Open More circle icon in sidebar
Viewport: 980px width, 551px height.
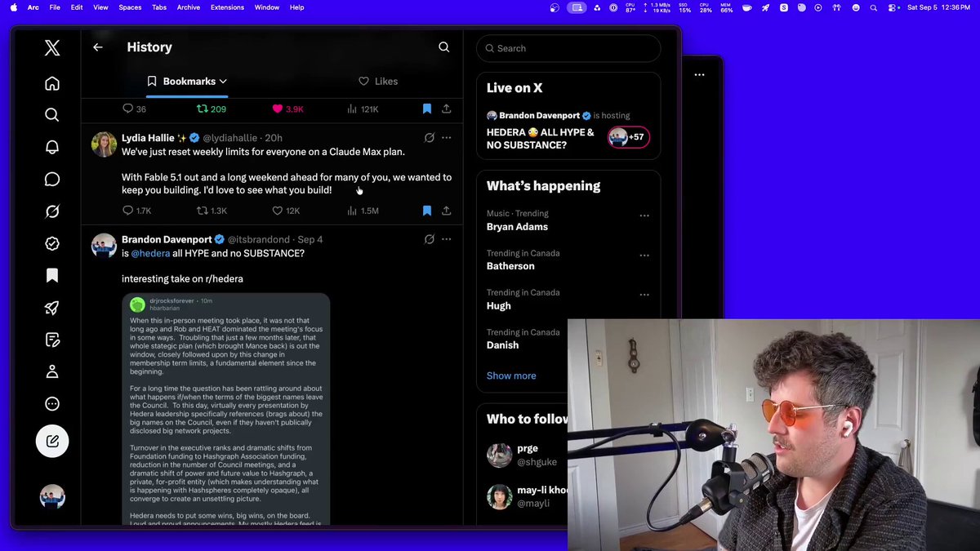pos(52,404)
